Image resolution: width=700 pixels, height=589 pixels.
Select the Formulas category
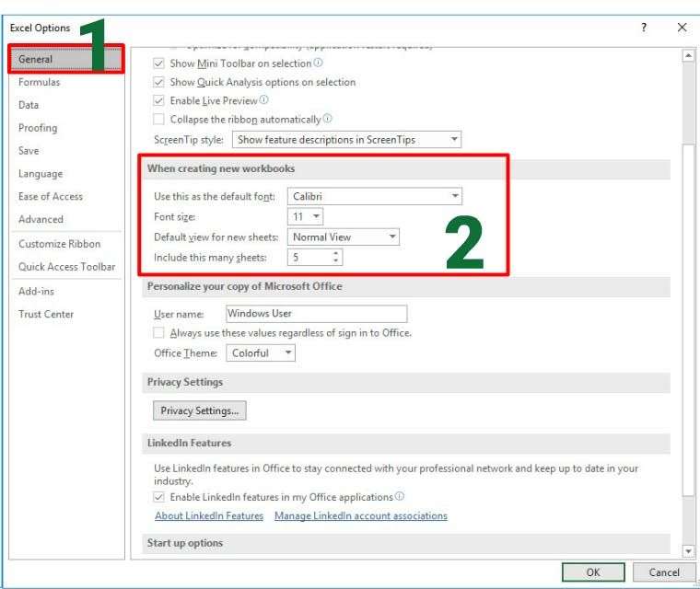point(66,82)
